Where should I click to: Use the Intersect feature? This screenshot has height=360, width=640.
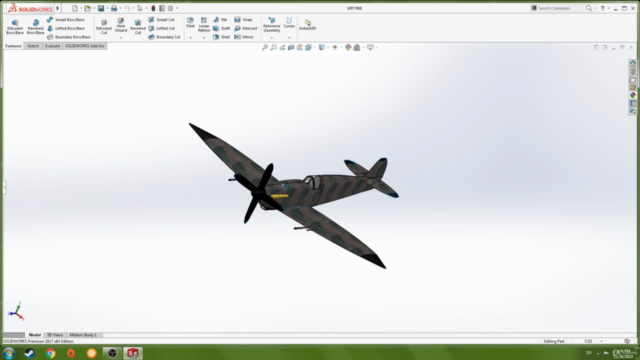pyautogui.click(x=246, y=28)
